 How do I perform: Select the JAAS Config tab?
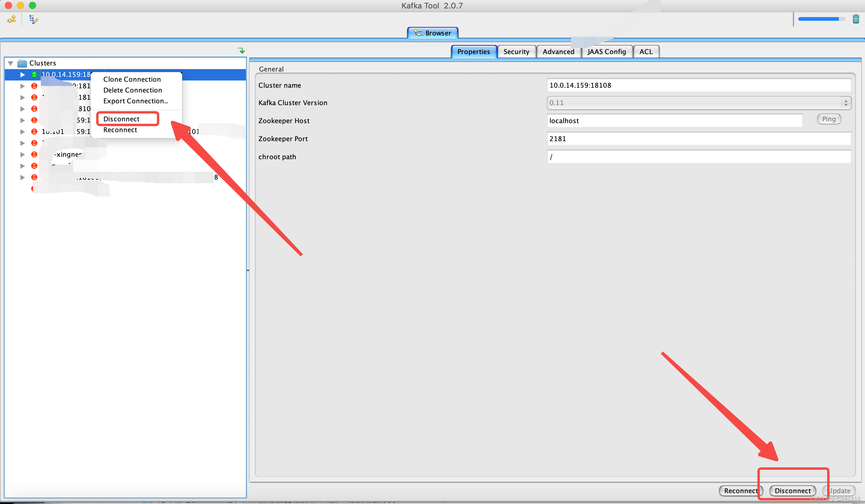607,51
